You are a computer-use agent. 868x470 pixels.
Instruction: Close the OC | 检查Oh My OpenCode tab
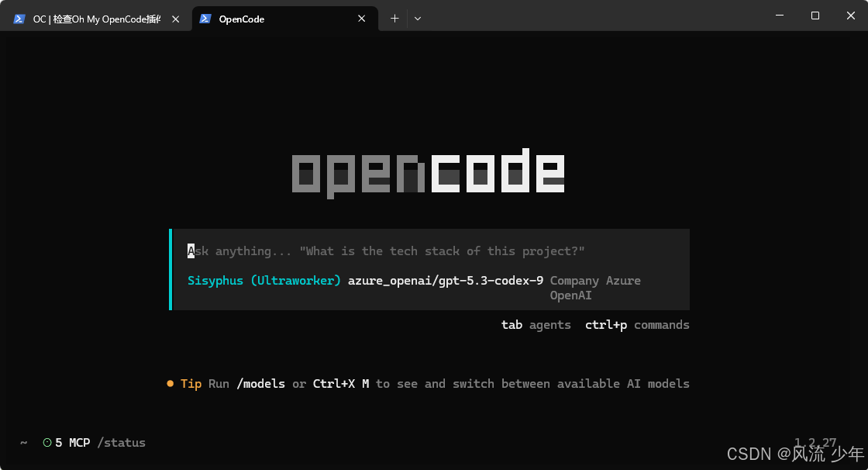175,19
